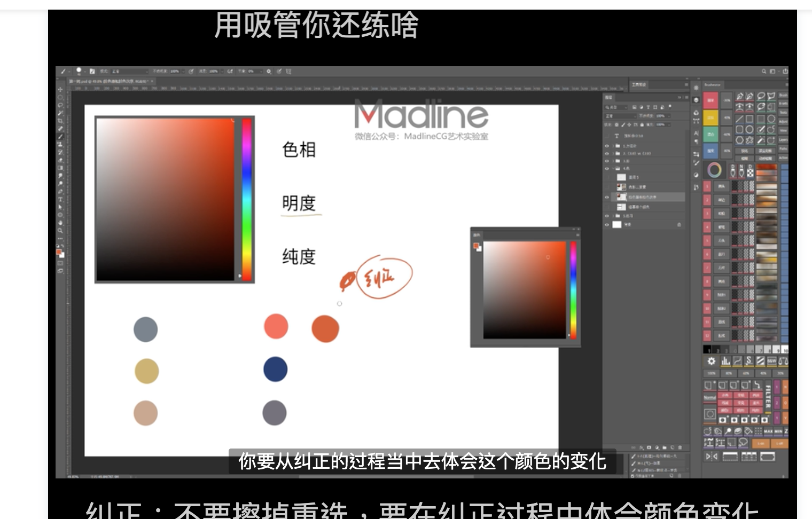Click create new group folder button
Viewport: 812px width, 519px height.
(665, 447)
